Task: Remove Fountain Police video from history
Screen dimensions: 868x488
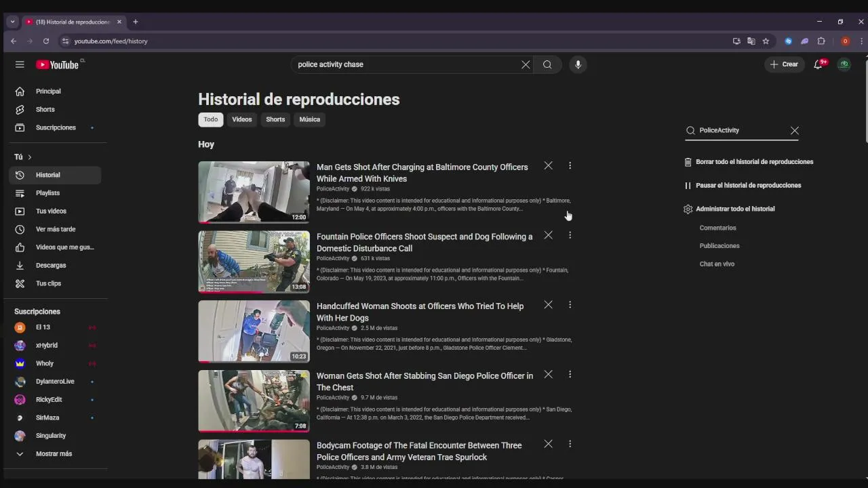Action: 548,235
